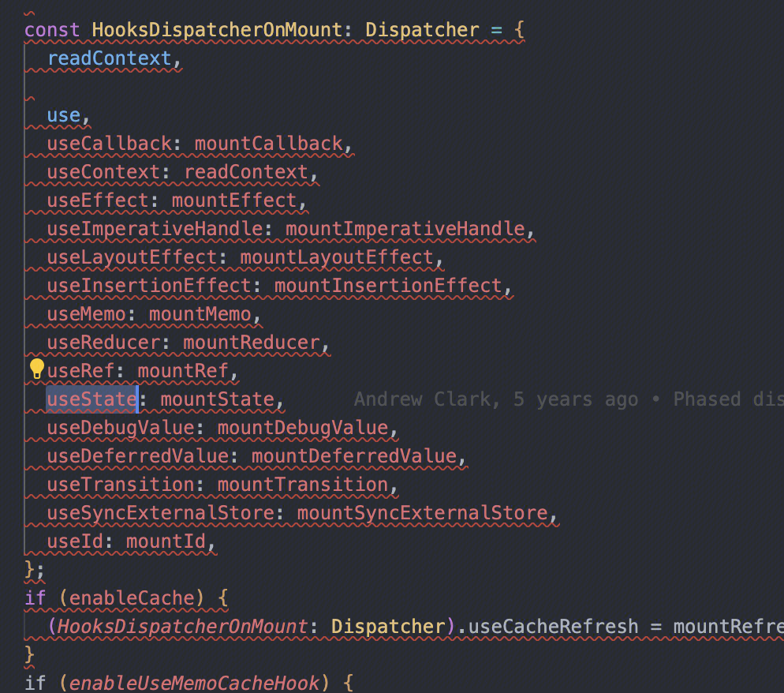784x693 pixels.
Task: Click enableUseMemoCacheHook in the last line
Action: pyautogui.click(x=194, y=683)
